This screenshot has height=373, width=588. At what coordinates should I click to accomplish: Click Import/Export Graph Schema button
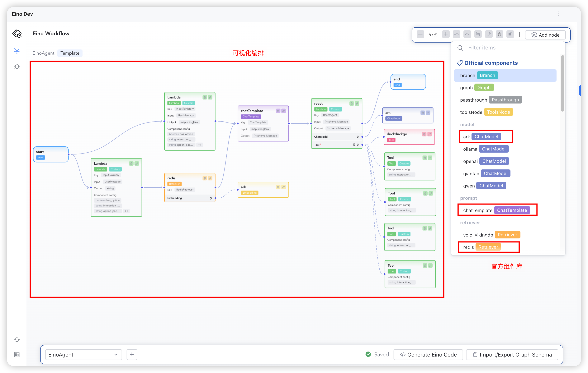pyautogui.click(x=512, y=354)
